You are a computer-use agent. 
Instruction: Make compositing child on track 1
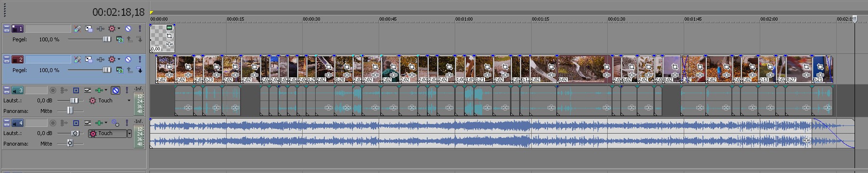click(139, 39)
